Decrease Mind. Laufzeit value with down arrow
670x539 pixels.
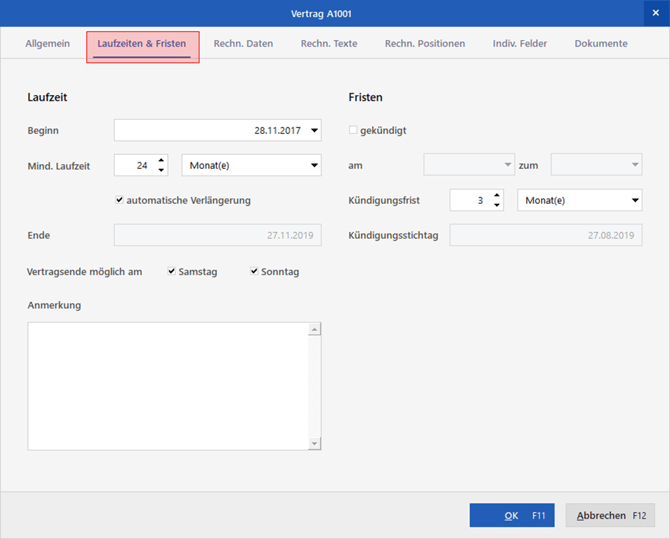[162, 171]
